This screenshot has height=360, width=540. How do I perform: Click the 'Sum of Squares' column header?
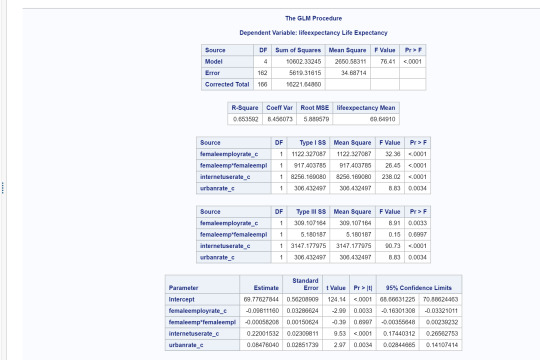point(298,50)
